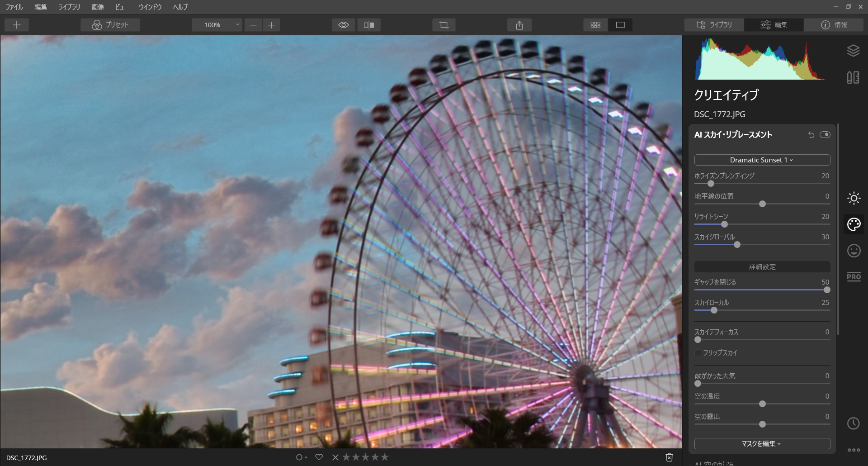868x466 pixels.
Task: Toggle the eye preview original button
Action: coord(344,25)
